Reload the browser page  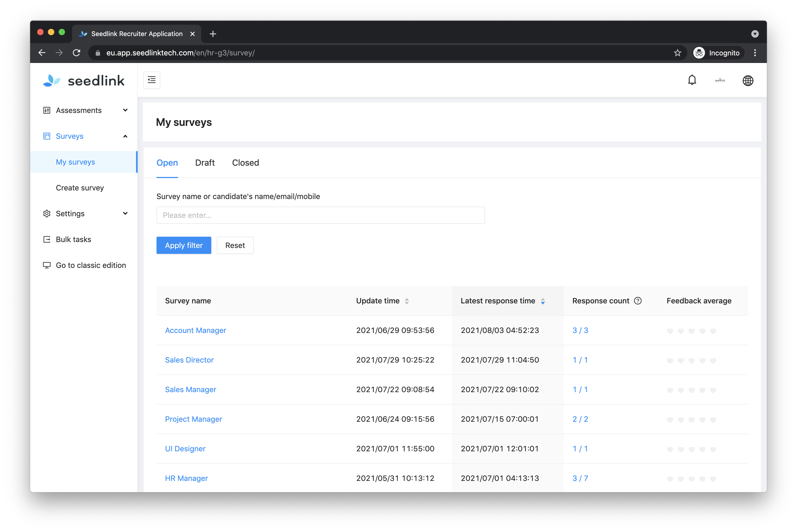tap(77, 53)
